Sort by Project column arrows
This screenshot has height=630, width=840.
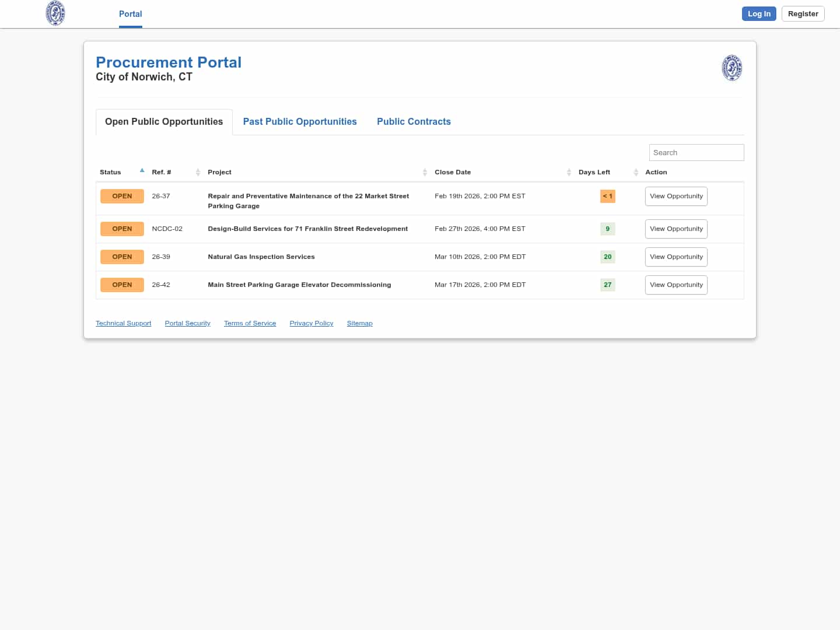click(425, 172)
